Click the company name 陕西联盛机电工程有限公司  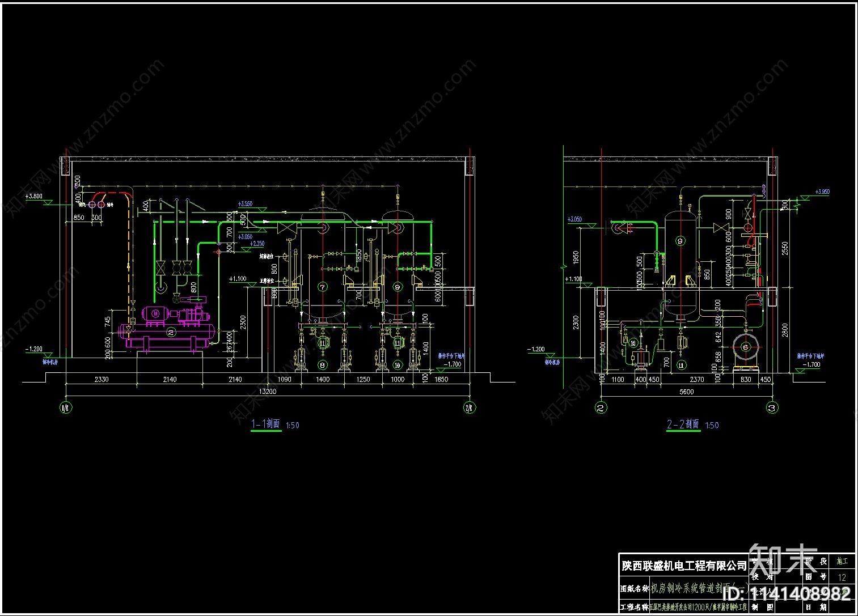(x=684, y=566)
